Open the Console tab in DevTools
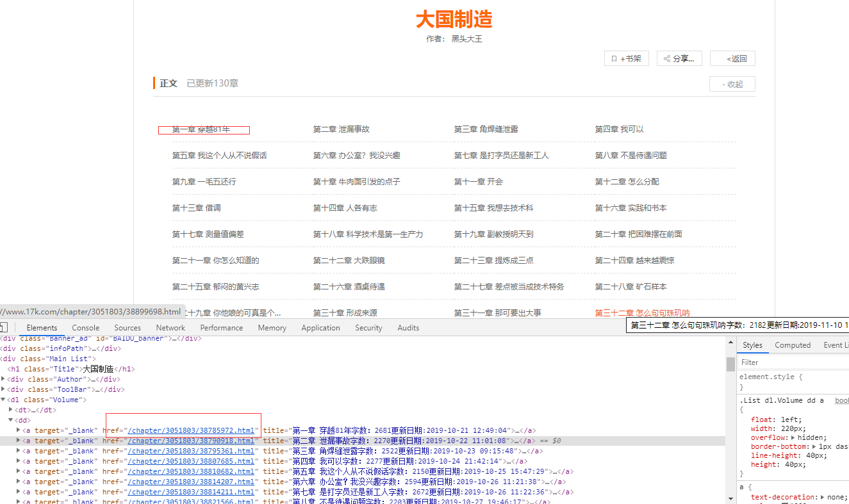 click(x=85, y=327)
